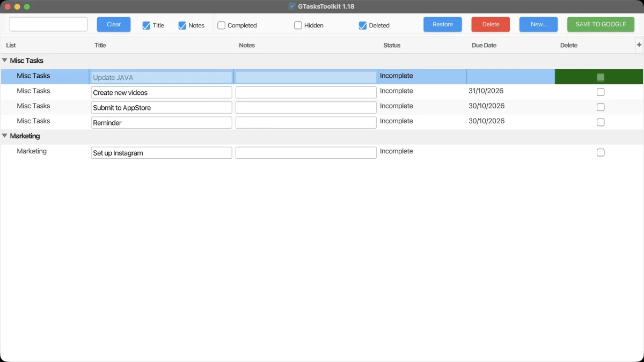Click Incomplete status of Set up Instagram

397,151
